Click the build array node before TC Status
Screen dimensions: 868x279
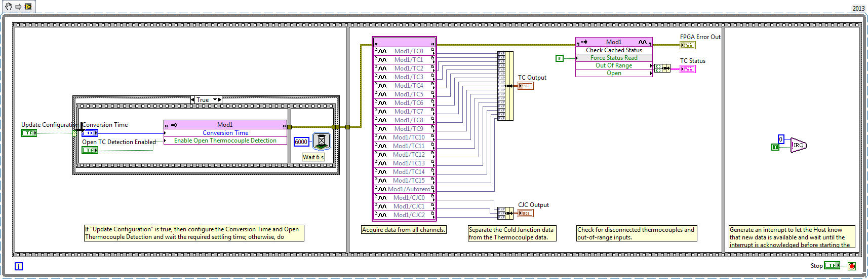[662, 68]
